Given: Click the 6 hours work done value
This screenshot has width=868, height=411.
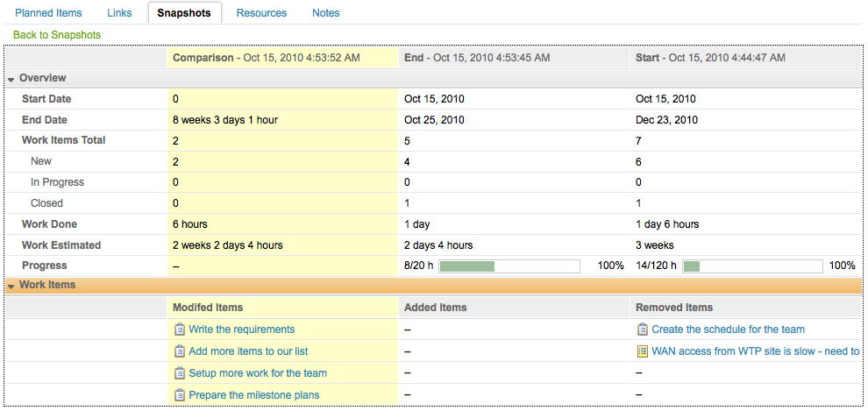Looking at the screenshot, I should click(x=190, y=224).
